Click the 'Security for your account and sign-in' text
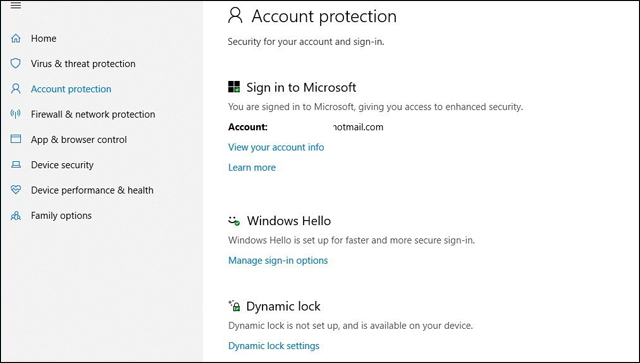640x363 pixels. point(306,42)
